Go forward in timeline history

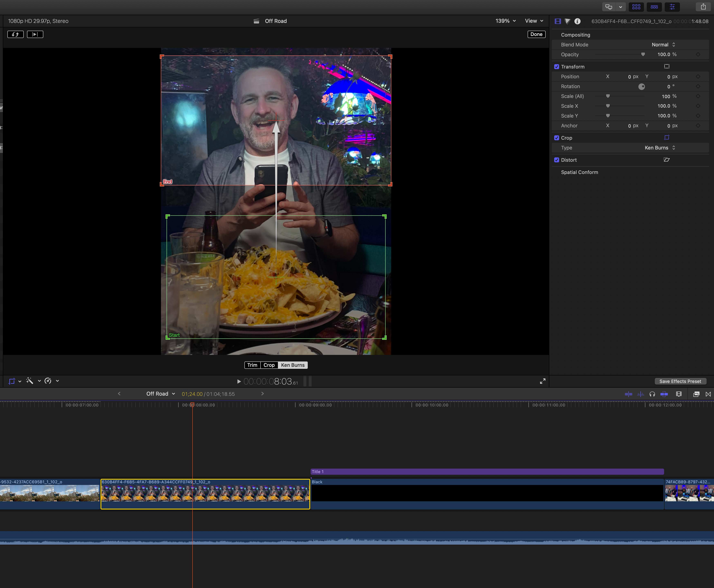pyautogui.click(x=262, y=394)
